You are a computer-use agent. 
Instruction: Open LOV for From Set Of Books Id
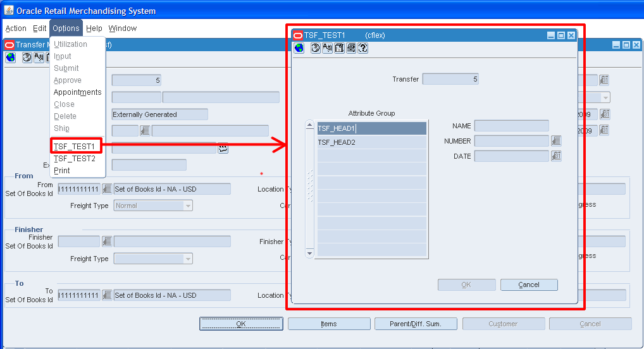[x=107, y=189]
